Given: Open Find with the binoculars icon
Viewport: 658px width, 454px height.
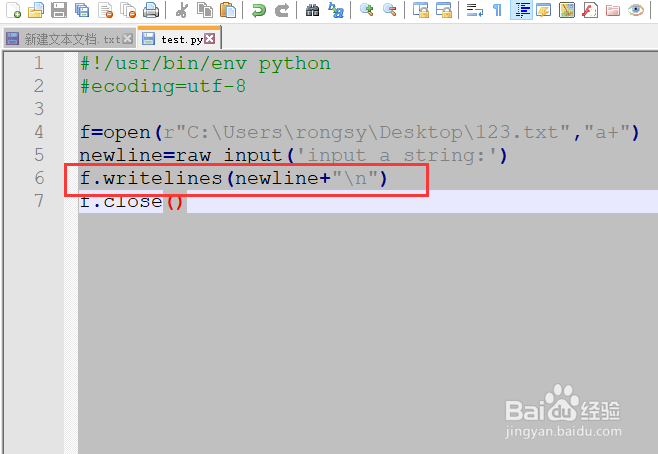Looking at the screenshot, I should (x=312, y=10).
